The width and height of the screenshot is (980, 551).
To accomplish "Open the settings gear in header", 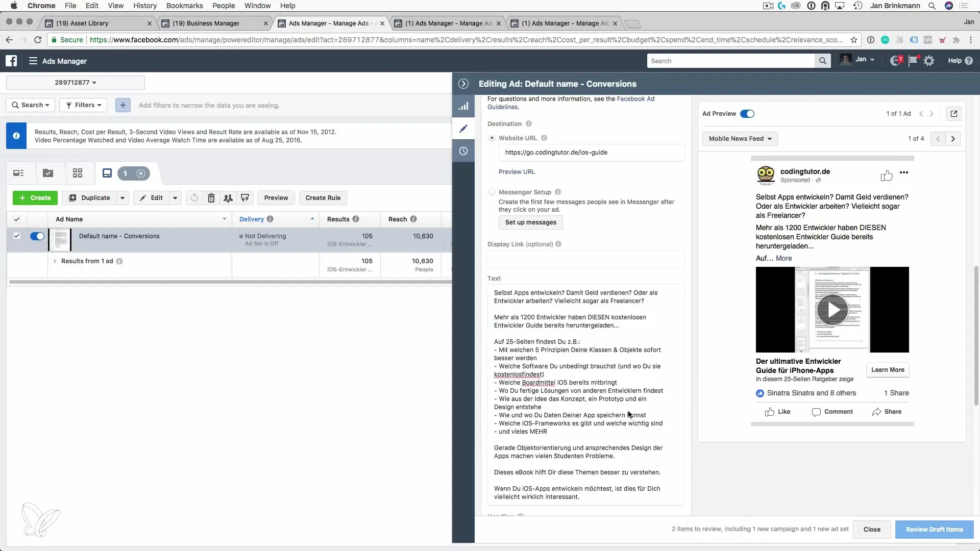I will [929, 61].
